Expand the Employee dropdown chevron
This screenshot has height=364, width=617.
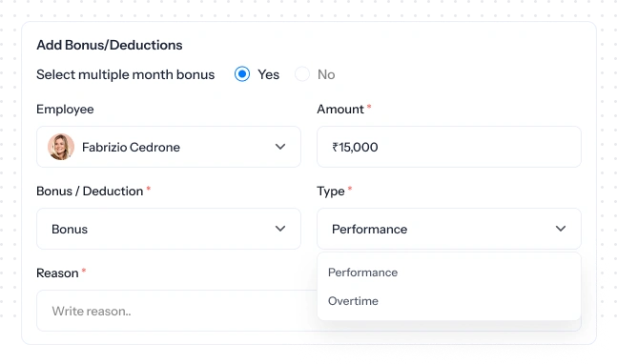click(x=280, y=147)
